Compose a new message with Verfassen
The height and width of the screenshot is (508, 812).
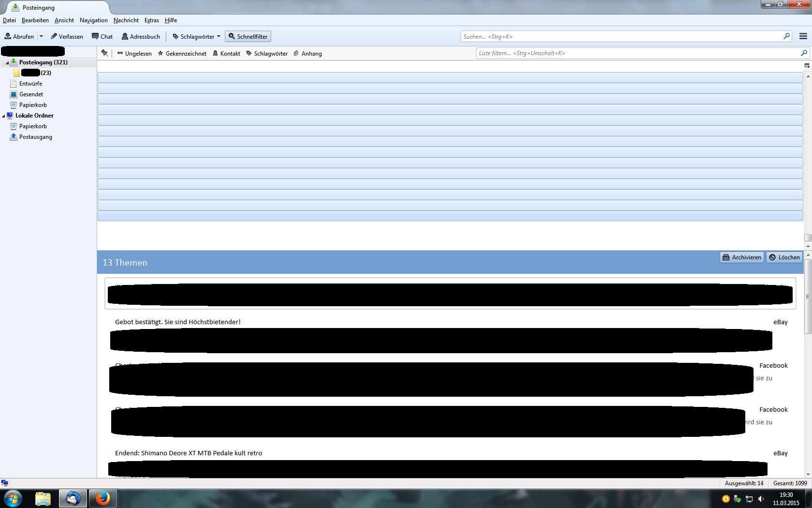(67, 36)
